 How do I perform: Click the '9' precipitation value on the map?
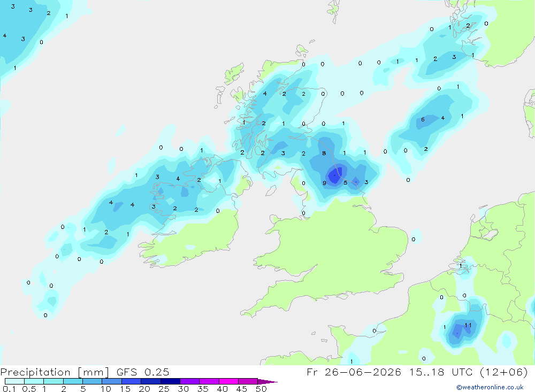coord(324,183)
